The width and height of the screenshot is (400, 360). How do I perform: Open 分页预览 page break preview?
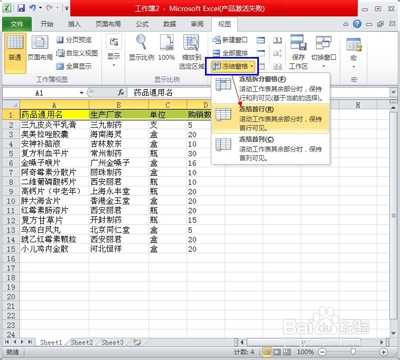click(x=74, y=40)
